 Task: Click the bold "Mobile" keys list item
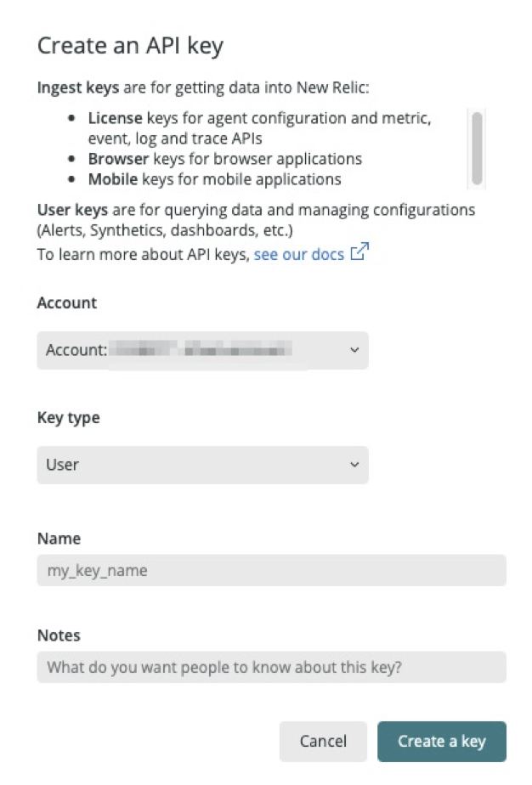pyautogui.click(x=116, y=179)
